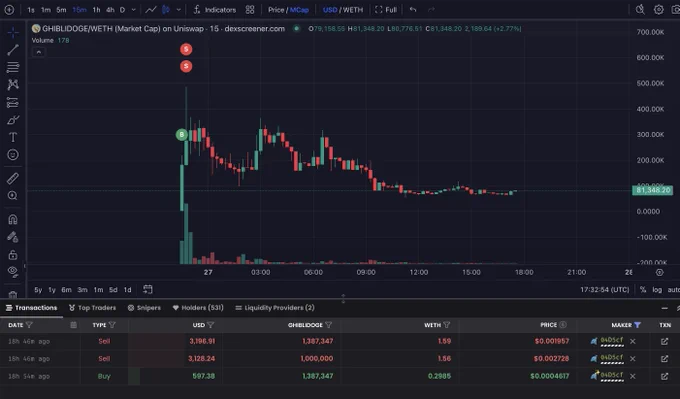Image resolution: width=680 pixels, height=399 pixels.
Task: Toggle magnet mode for drawings
Action: pyautogui.click(x=13, y=219)
